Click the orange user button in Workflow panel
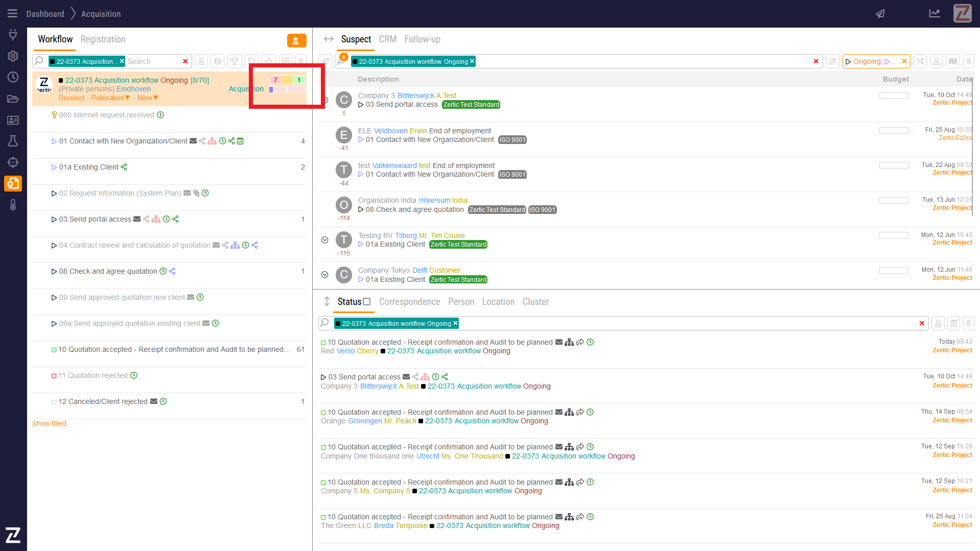The height and width of the screenshot is (551, 980). point(296,40)
